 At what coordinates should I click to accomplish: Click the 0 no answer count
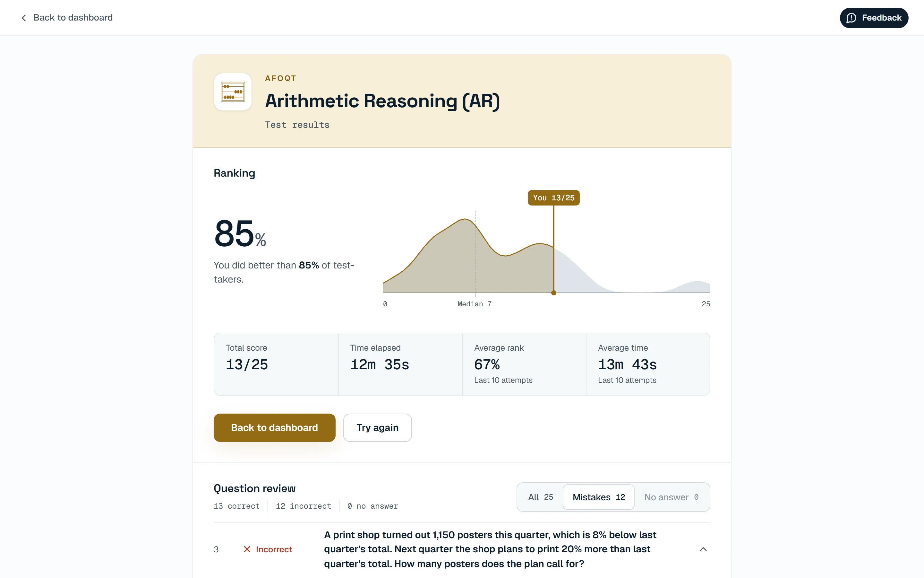pos(373,506)
